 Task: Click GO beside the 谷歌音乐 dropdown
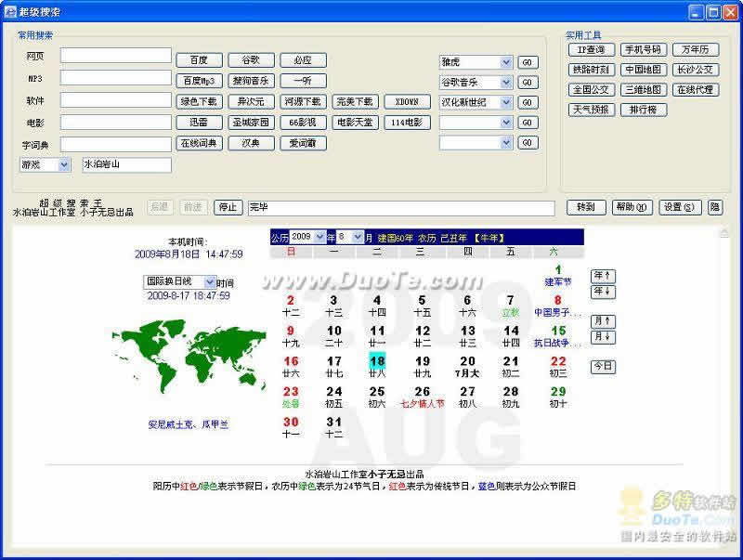528,83
